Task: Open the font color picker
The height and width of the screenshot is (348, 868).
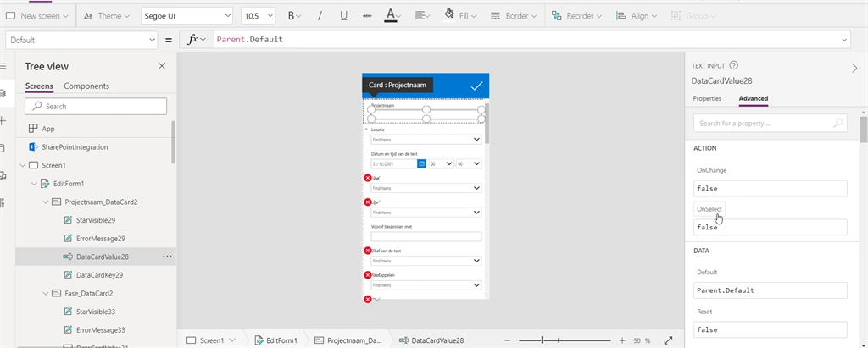Action: tap(392, 16)
